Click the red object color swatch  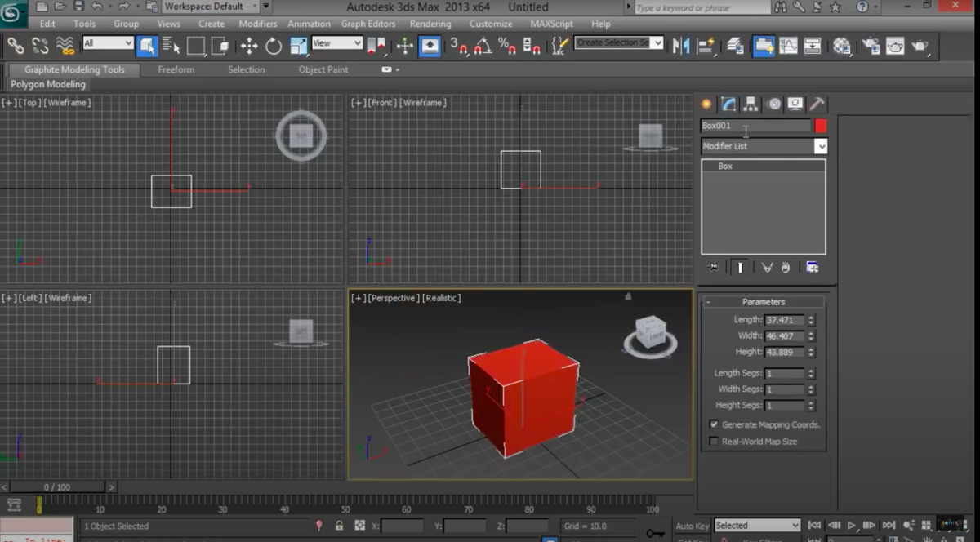pos(821,126)
